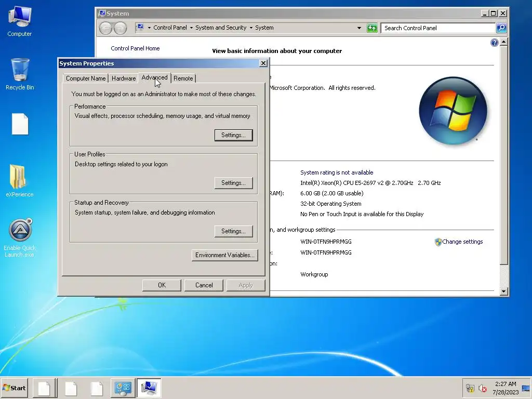Open address bar history dropdown
The image size is (532, 399).
coord(359,28)
